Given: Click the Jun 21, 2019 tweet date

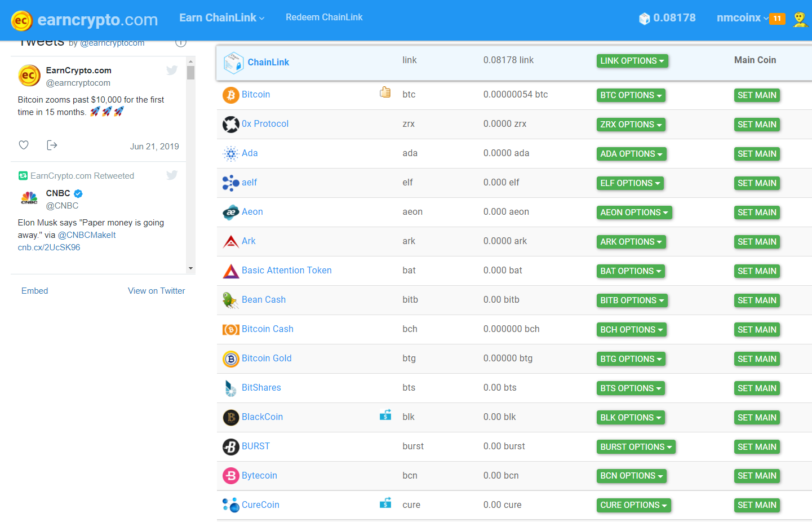Looking at the screenshot, I should point(154,147).
